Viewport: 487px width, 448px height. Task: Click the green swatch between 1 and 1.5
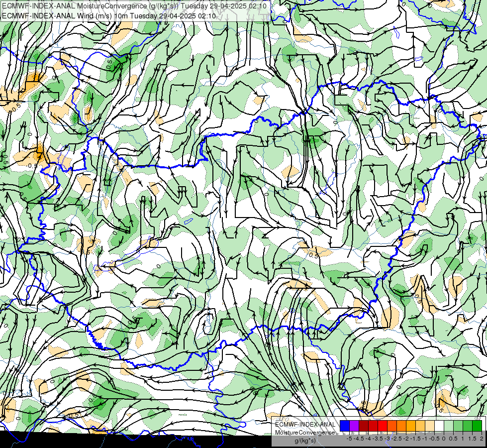click(468, 426)
